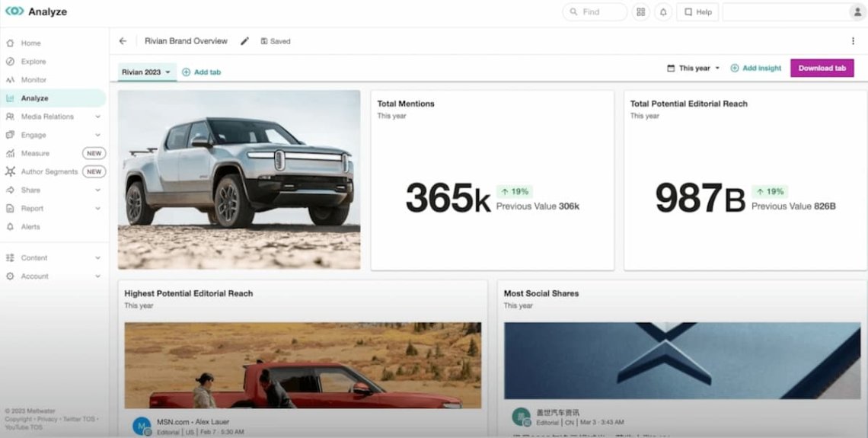
Task: Open the This year date range dropdown
Action: (694, 68)
